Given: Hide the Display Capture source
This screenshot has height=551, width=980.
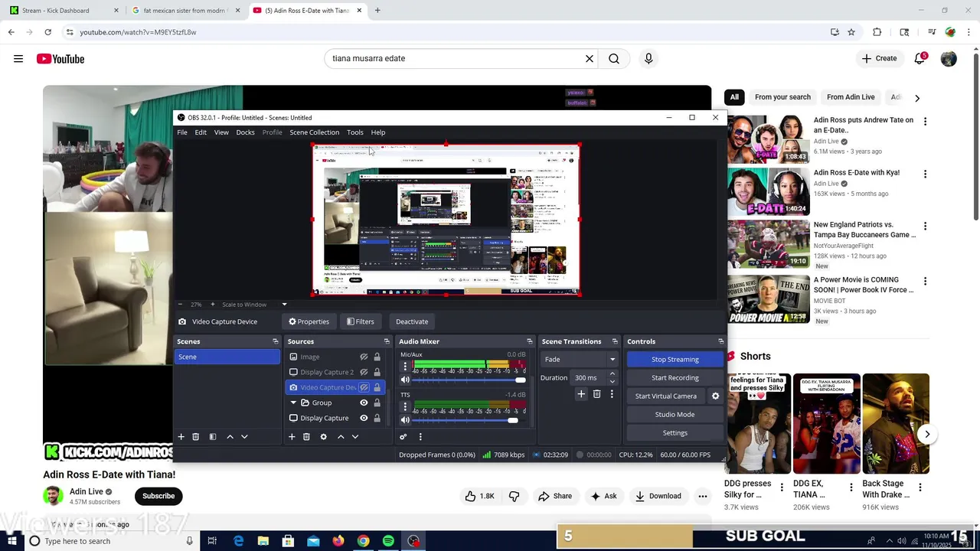Looking at the screenshot, I should 364,418.
